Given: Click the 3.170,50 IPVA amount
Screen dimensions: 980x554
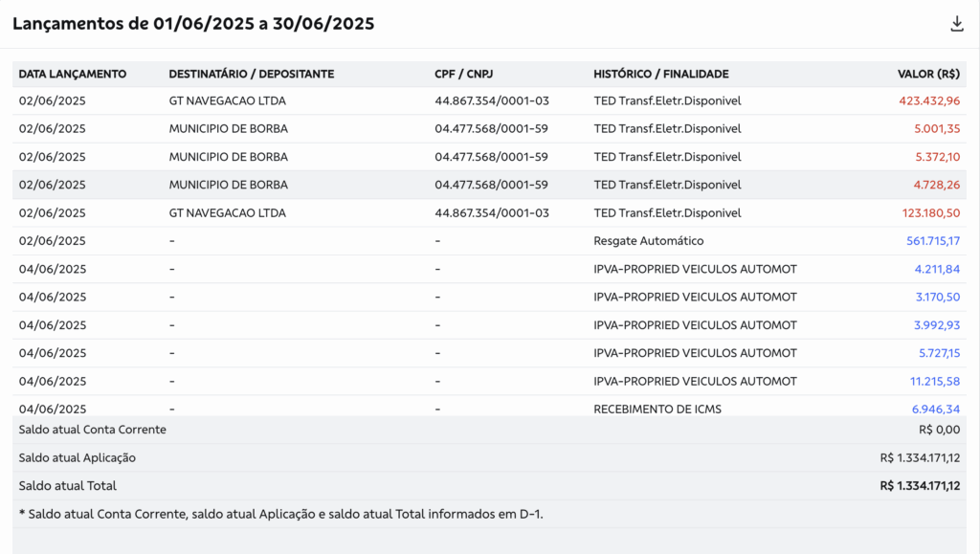Looking at the screenshot, I should (x=937, y=297).
